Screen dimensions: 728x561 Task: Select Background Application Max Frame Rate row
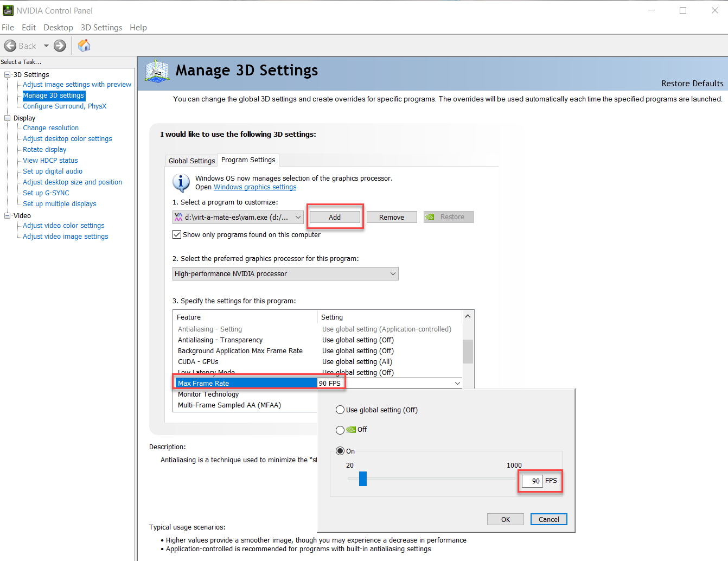point(318,351)
